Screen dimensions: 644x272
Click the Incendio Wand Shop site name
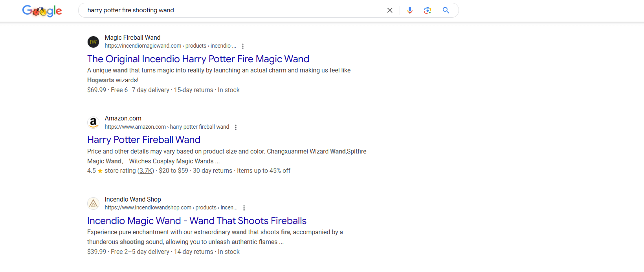coord(133,199)
